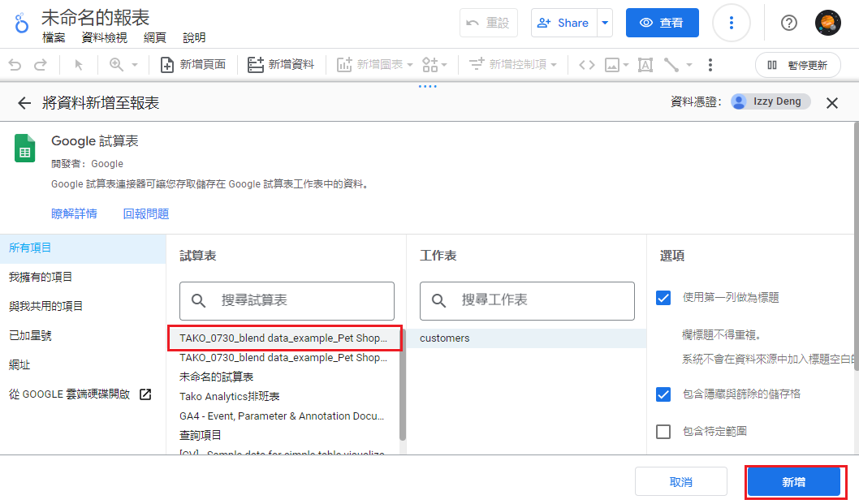859x504 pixels.
Task: Click the panel drag handle dots
Action: tap(427, 86)
